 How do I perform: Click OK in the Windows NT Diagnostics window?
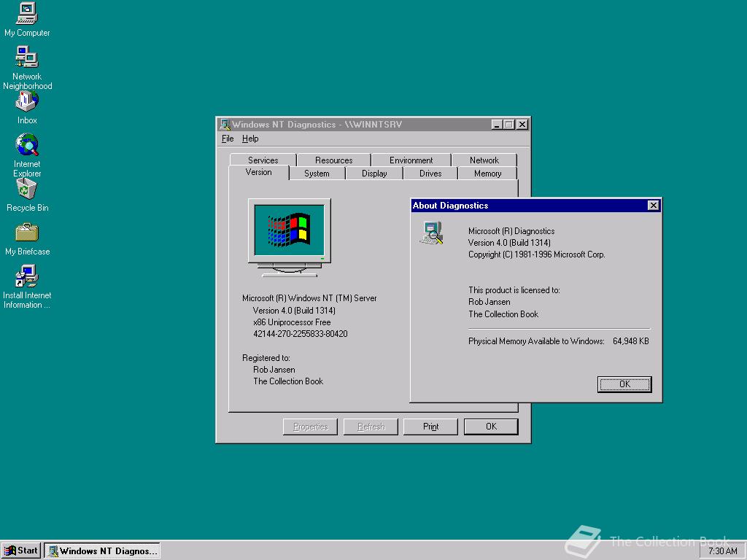point(491,427)
